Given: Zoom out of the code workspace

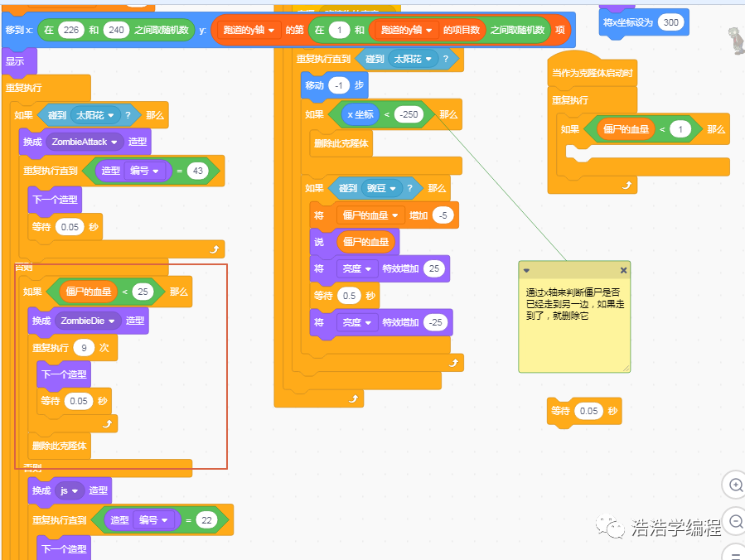Looking at the screenshot, I should click(x=736, y=522).
